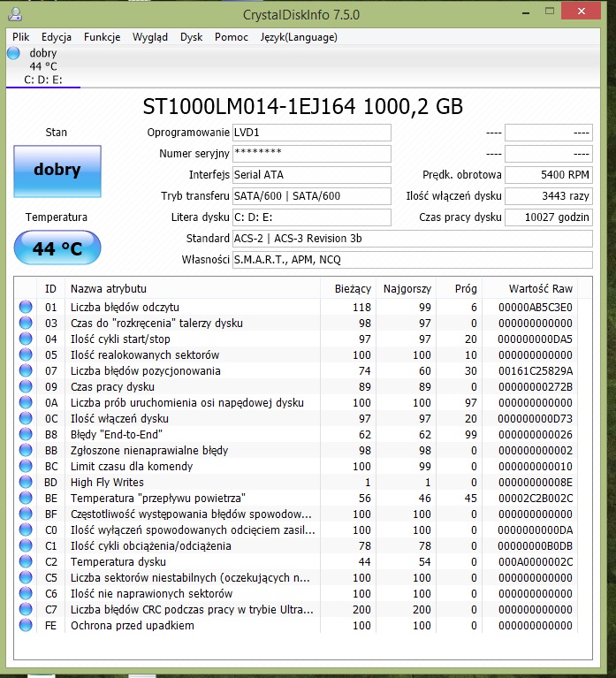Select the dobry 44 °C disk tab

(43, 66)
